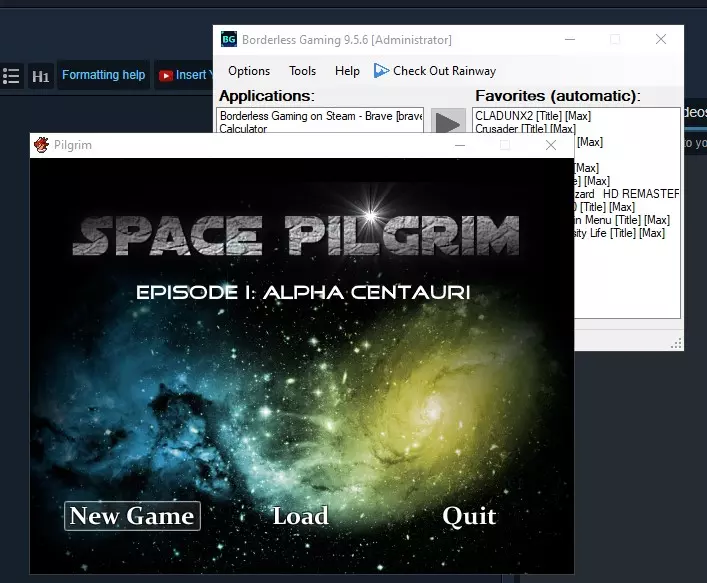The height and width of the screenshot is (583, 707).
Task: Select 'CLADUNX2 [Title] [Max]' favorite entry
Action: (533, 116)
